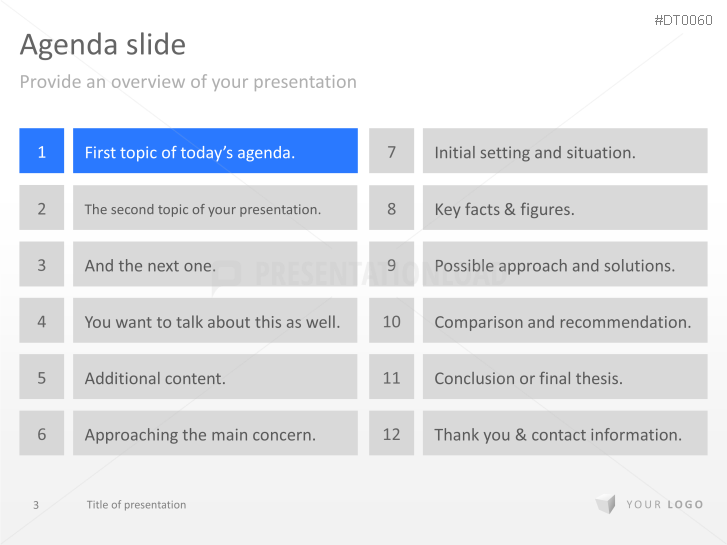Open 'Initial setting and situation.' item
Viewport: 727px width, 545px height.
coord(565,152)
